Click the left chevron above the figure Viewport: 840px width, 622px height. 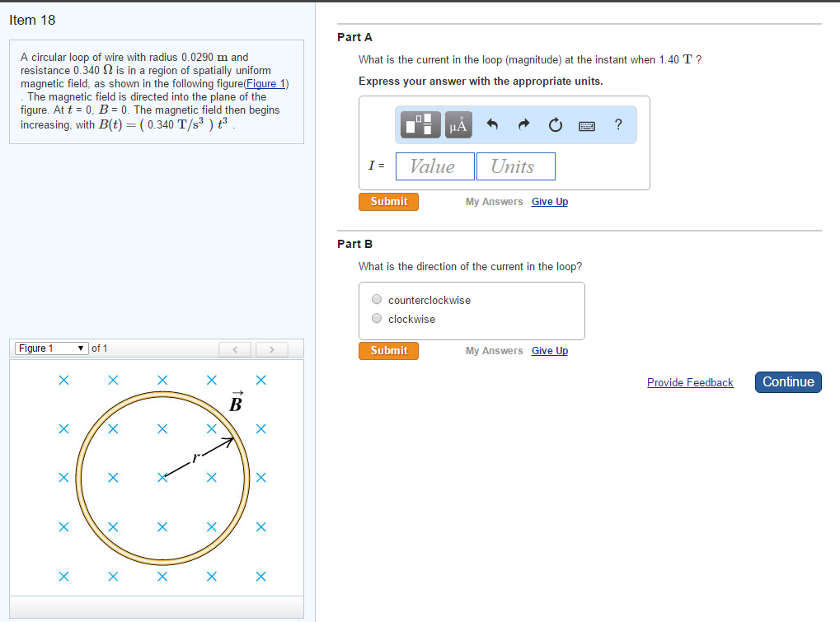pyautogui.click(x=235, y=348)
